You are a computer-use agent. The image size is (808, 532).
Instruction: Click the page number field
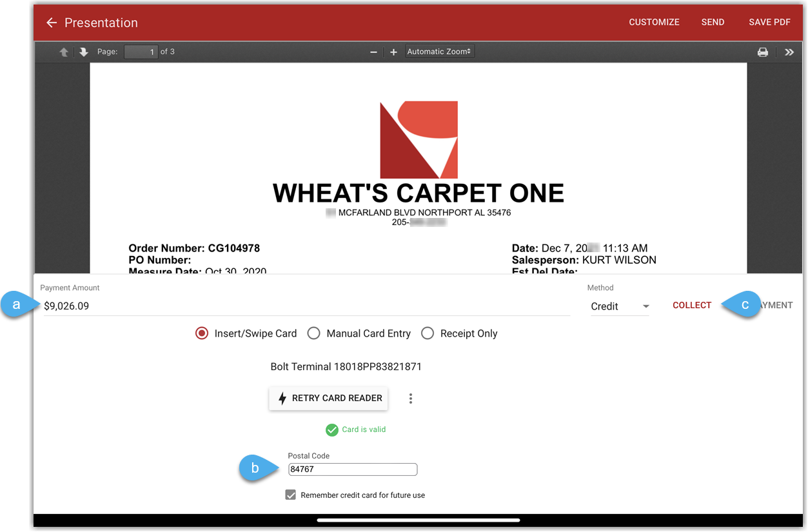click(x=141, y=52)
